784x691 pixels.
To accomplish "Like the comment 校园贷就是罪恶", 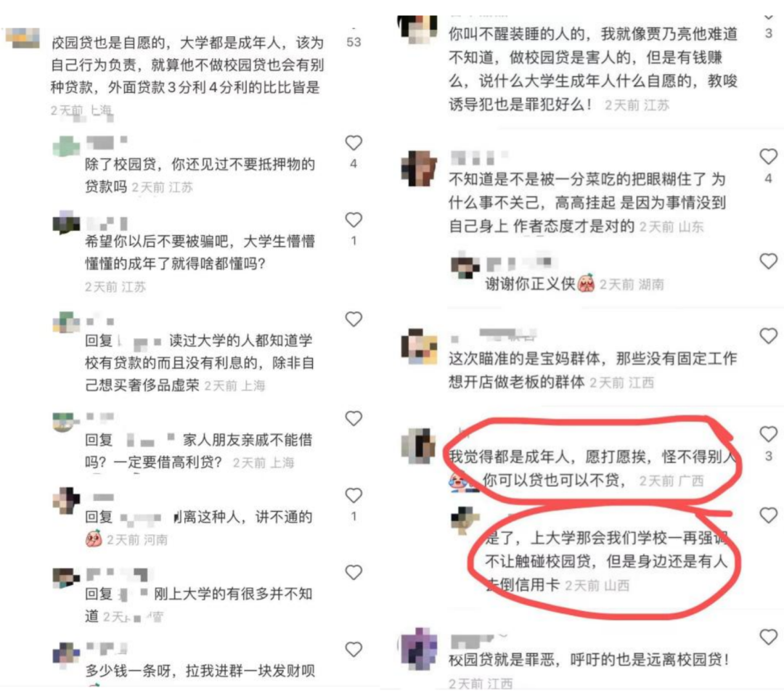I will pyautogui.click(x=769, y=637).
